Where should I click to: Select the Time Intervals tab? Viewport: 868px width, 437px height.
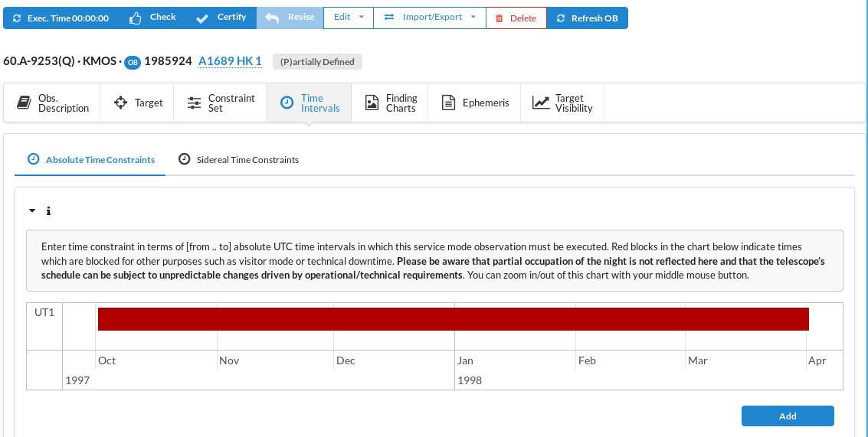(309, 103)
